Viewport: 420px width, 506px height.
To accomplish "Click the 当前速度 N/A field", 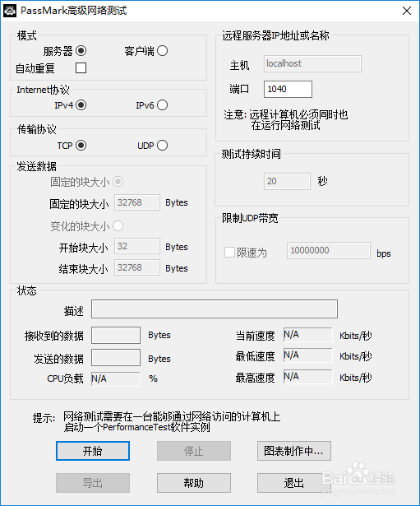I will 308,335.
